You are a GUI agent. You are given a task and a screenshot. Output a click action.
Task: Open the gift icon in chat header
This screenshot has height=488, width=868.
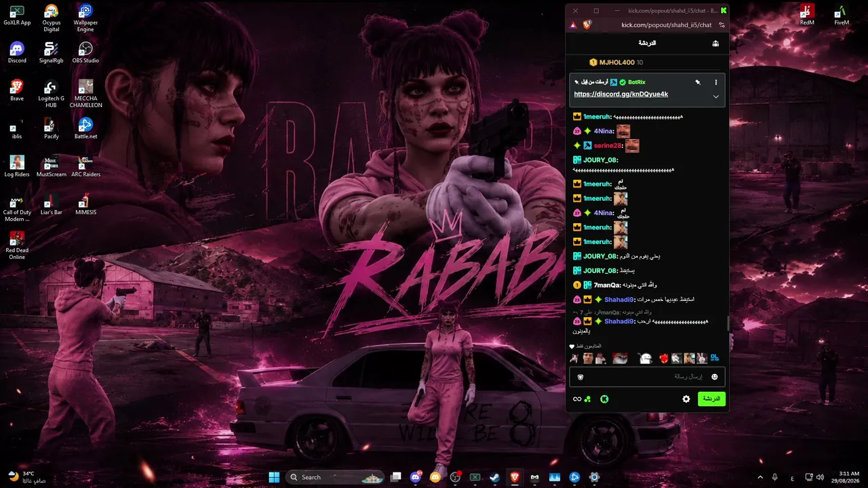tap(715, 43)
